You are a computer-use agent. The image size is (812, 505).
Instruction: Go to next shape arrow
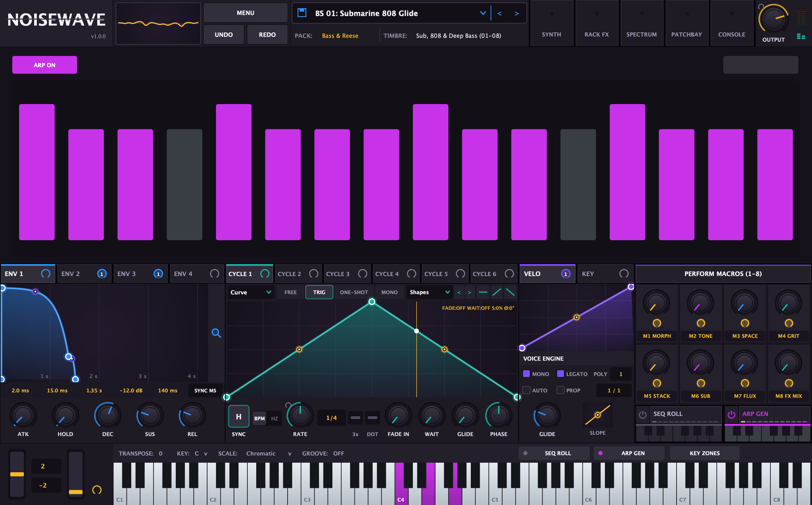[x=469, y=292]
